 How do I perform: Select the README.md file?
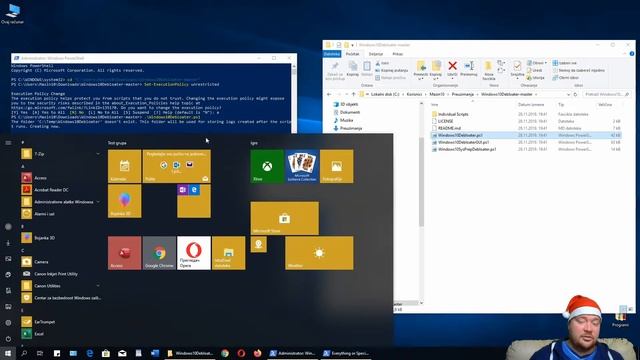(446, 128)
